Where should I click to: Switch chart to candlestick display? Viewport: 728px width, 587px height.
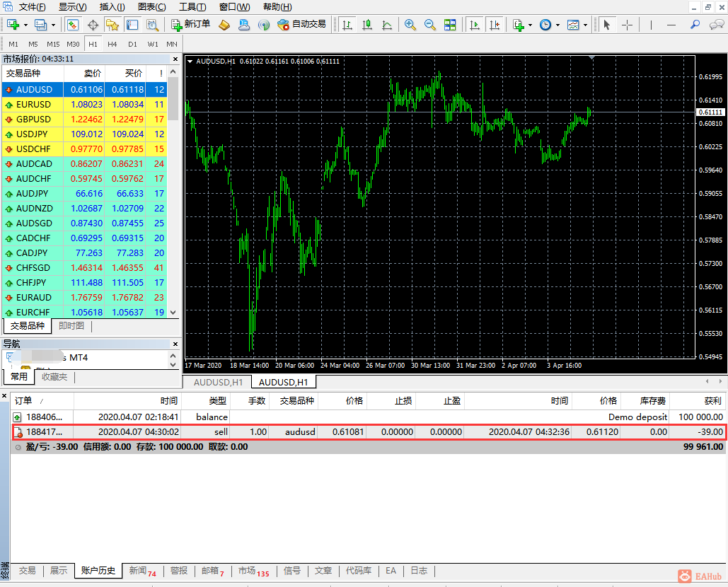click(367, 25)
